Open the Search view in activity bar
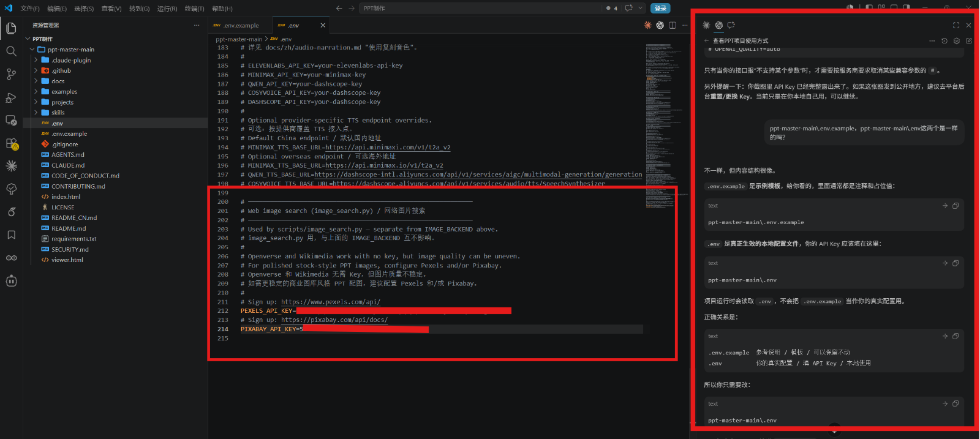The width and height of the screenshot is (980, 439). pos(11,51)
